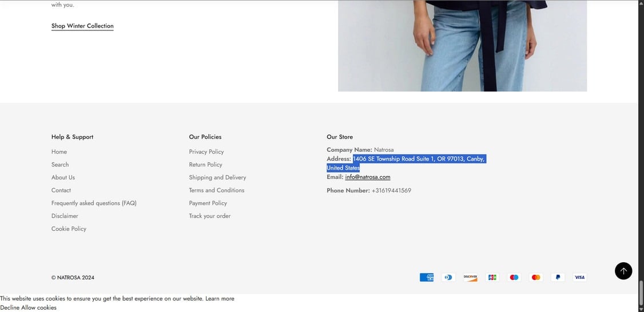This screenshot has width=644, height=312.
Task: Click Learn more in cookie notice
Action: tap(220, 299)
